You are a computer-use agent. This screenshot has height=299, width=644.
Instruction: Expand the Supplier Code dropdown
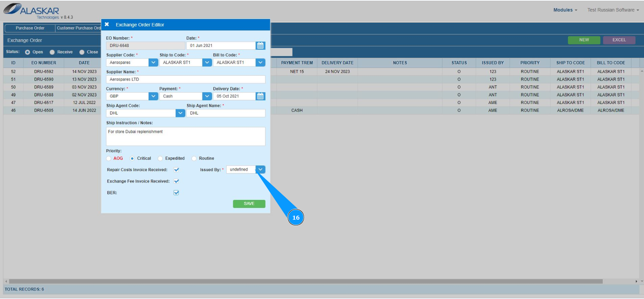pos(153,63)
